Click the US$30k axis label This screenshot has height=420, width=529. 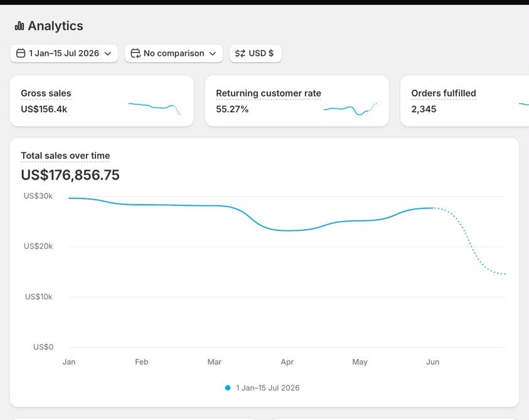(x=38, y=196)
